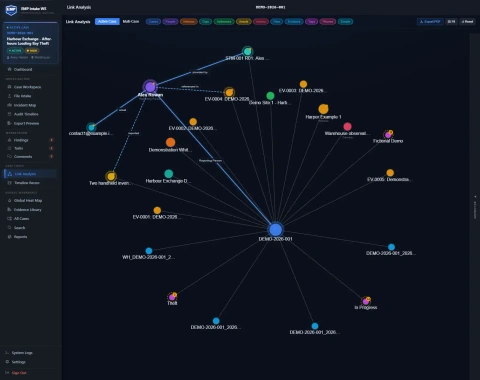Image resolution: width=480 pixels, height=380 pixels.
Task: Click the Reset button in toolbar
Action: tap(467, 22)
